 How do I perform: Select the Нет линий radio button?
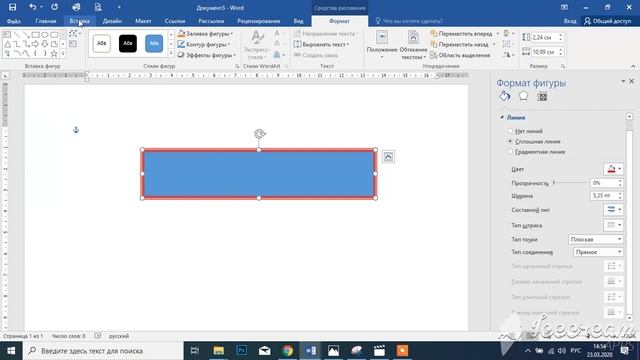pyautogui.click(x=510, y=131)
